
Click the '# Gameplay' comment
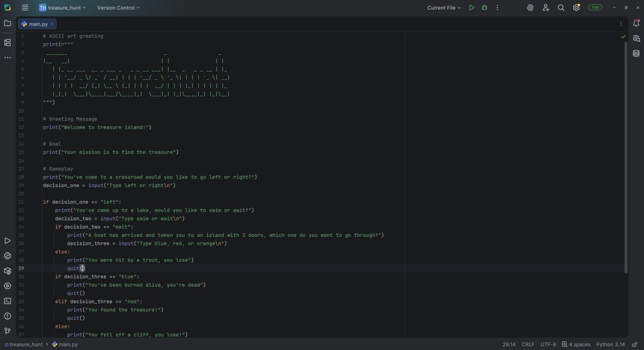[x=58, y=169]
